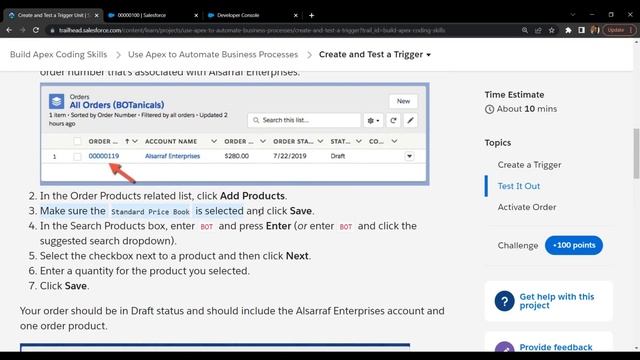Click the Get help with this project link
Screen dimensions: 640x360
tap(556, 301)
